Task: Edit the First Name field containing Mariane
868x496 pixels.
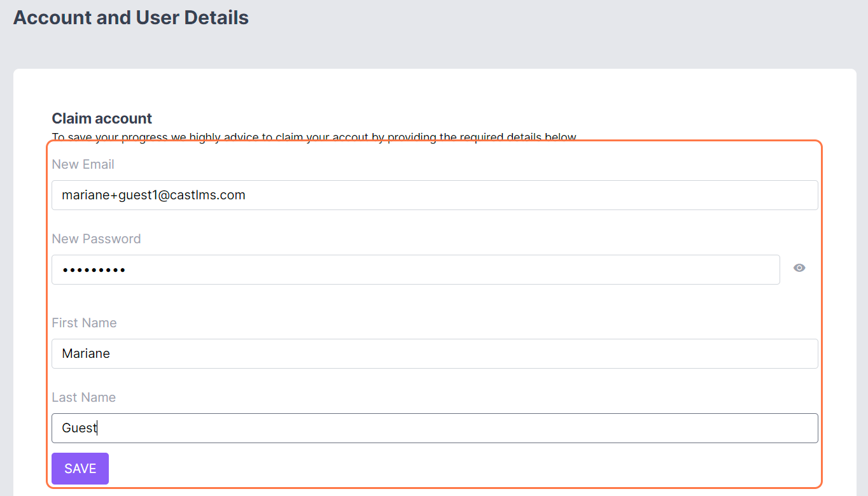Action: (x=435, y=353)
